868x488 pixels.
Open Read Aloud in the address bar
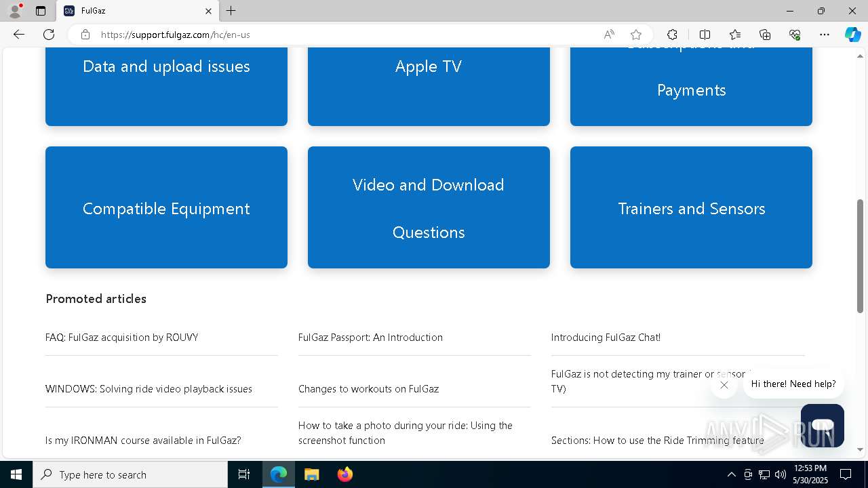pyautogui.click(x=609, y=35)
